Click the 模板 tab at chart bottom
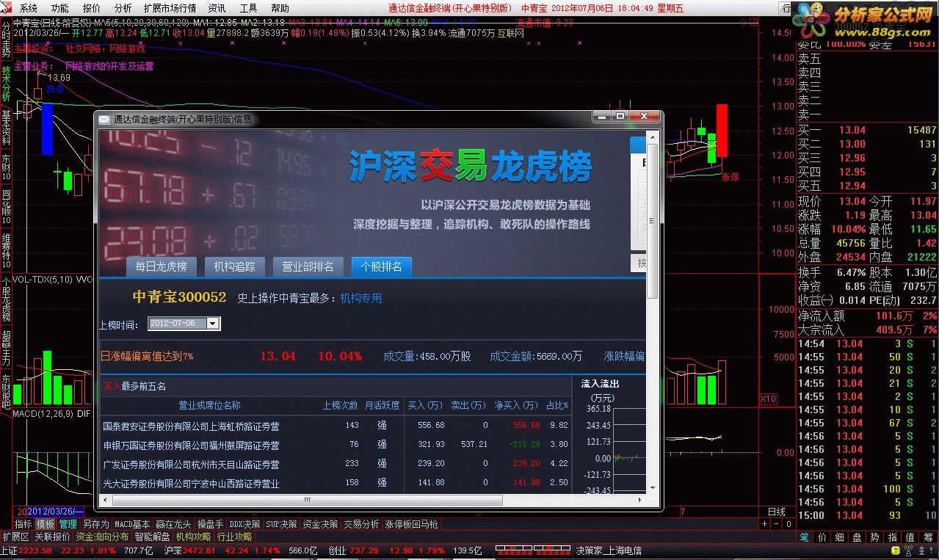 (46, 524)
